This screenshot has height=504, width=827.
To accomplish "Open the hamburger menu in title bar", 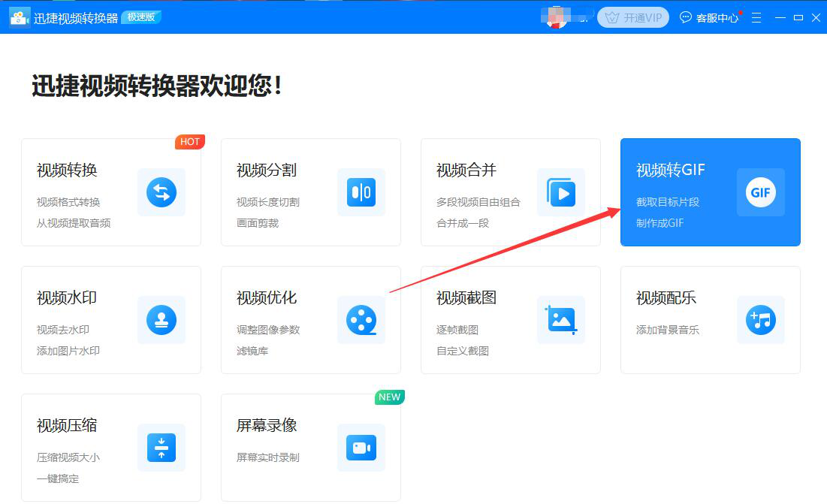I will tap(756, 18).
